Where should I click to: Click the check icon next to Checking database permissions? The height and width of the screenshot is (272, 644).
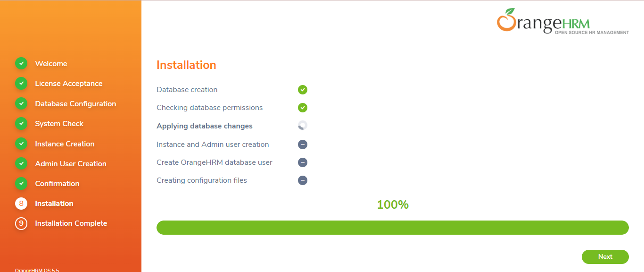(302, 107)
